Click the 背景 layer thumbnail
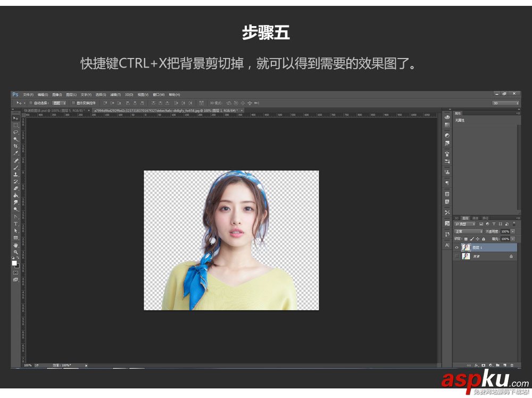532x398 pixels. click(x=466, y=256)
